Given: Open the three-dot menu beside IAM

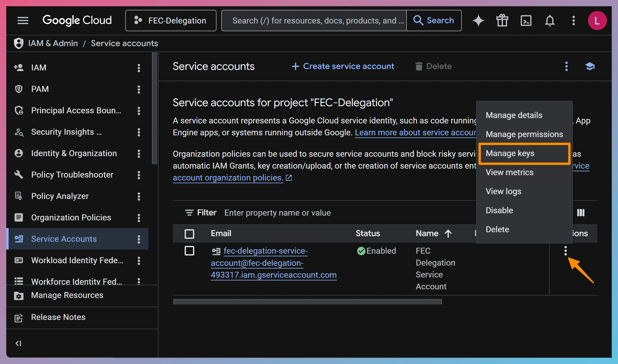Looking at the screenshot, I should tap(139, 68).
